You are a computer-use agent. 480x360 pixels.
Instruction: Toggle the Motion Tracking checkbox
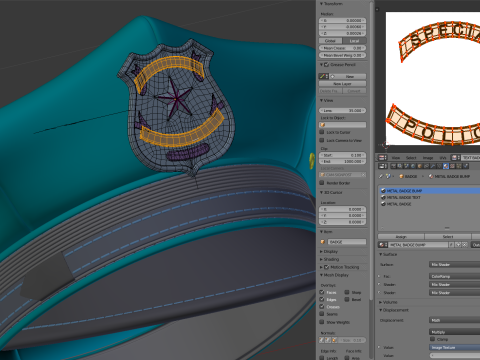coord(327,267)
